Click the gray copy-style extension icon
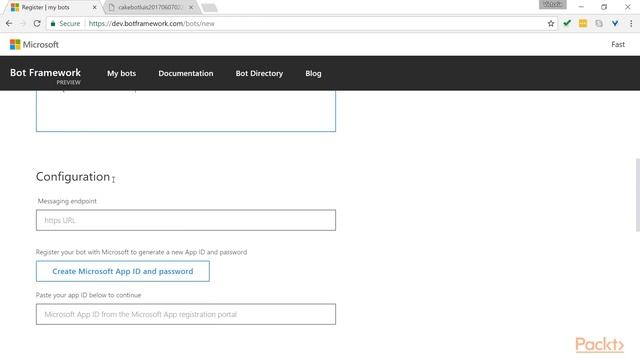The image size is (640, 360). (x=599, y=23)
